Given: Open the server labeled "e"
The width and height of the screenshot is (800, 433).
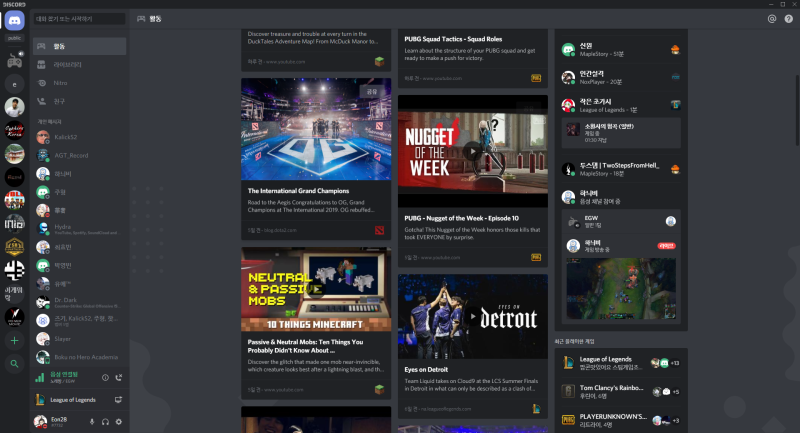Looking at the screenshot, I should tap(14, 84).
